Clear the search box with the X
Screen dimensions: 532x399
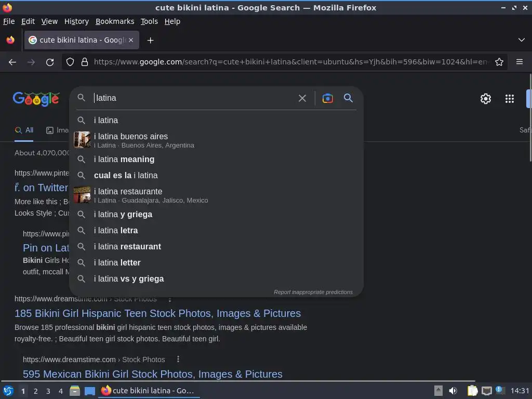pos(302,98)
